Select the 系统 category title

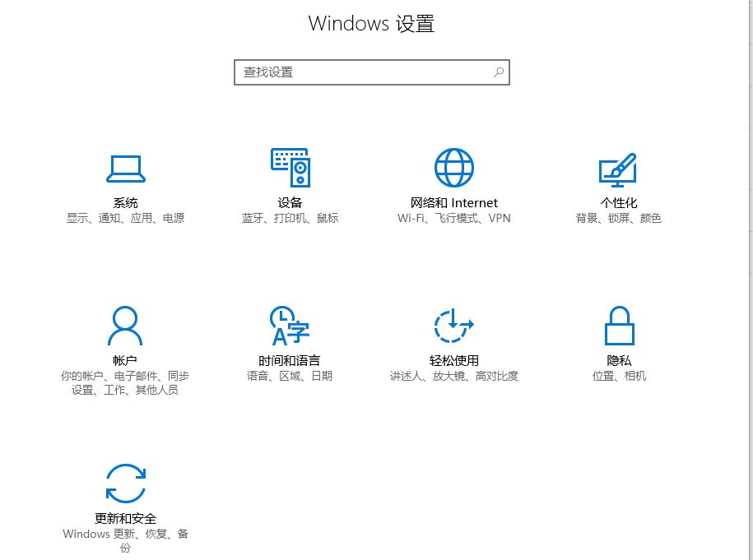125,203
